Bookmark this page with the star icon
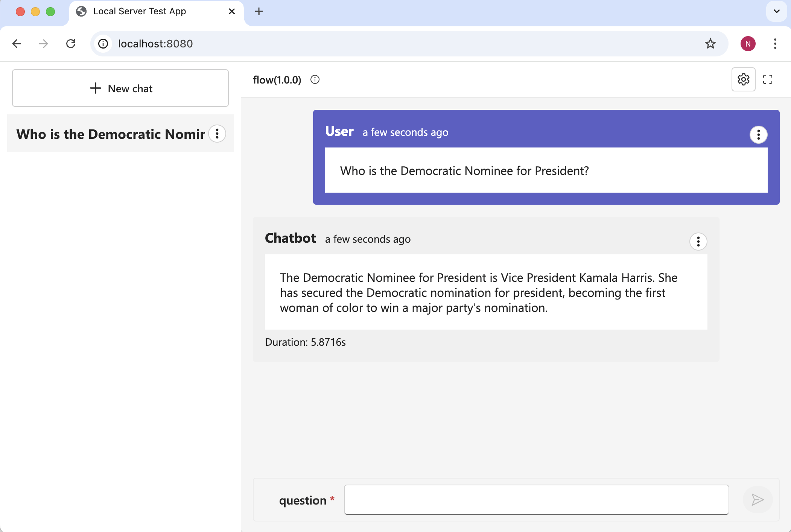The image size is (791, 532). click(x=710, y=44)
